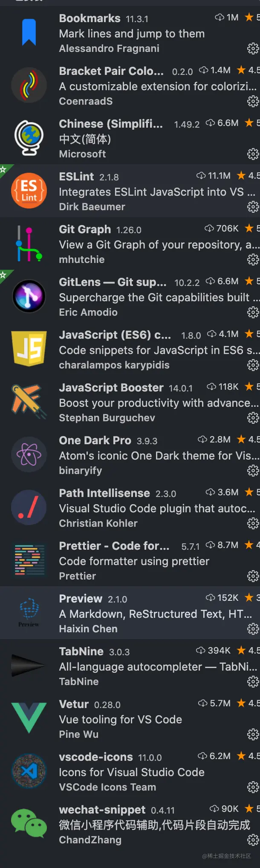260x868 pixels.
Task: Open manage gear for Vetur
Action: pos(253,734)
